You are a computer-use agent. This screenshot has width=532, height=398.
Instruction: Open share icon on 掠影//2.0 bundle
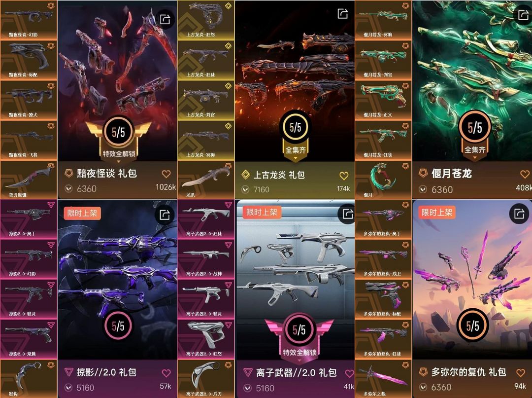coord(165,215)
